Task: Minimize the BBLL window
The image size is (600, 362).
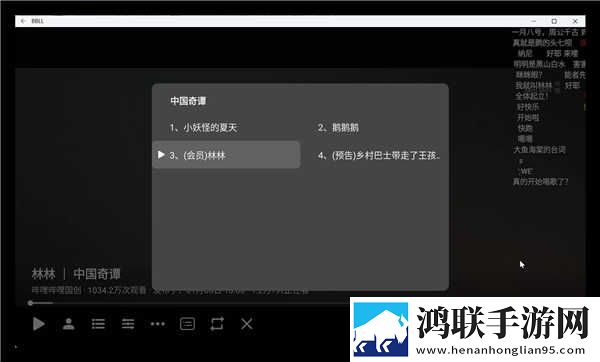Action: (534, 21)
